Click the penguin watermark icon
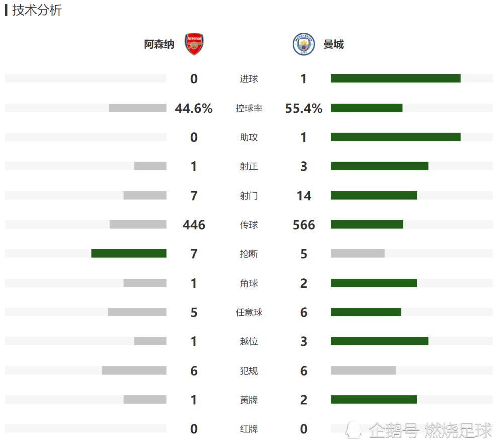 354,430
